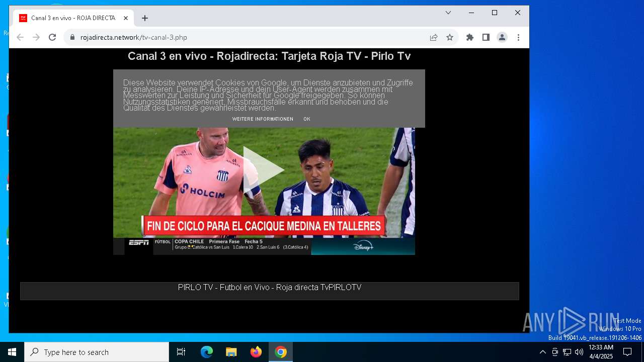Go forward to next page

(36, 37)
